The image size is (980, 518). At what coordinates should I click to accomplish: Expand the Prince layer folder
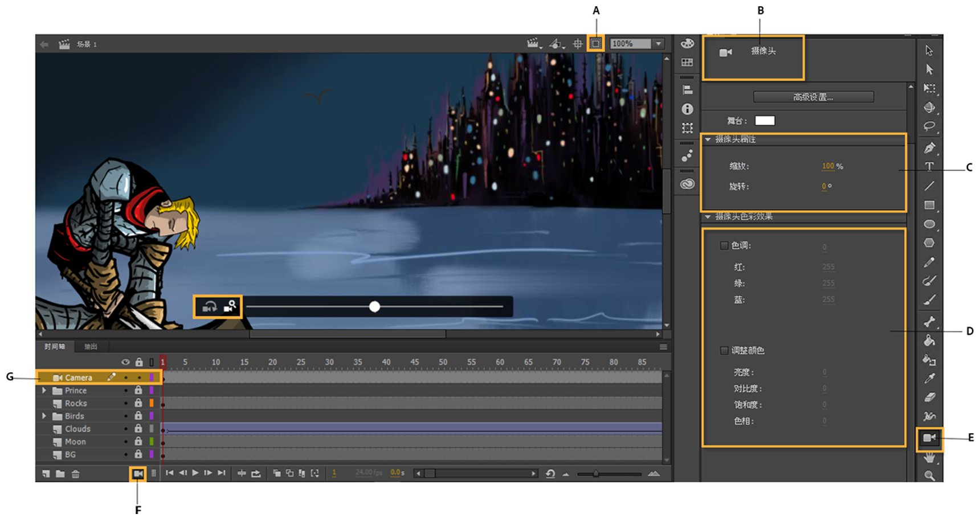[x=44, y=390]
